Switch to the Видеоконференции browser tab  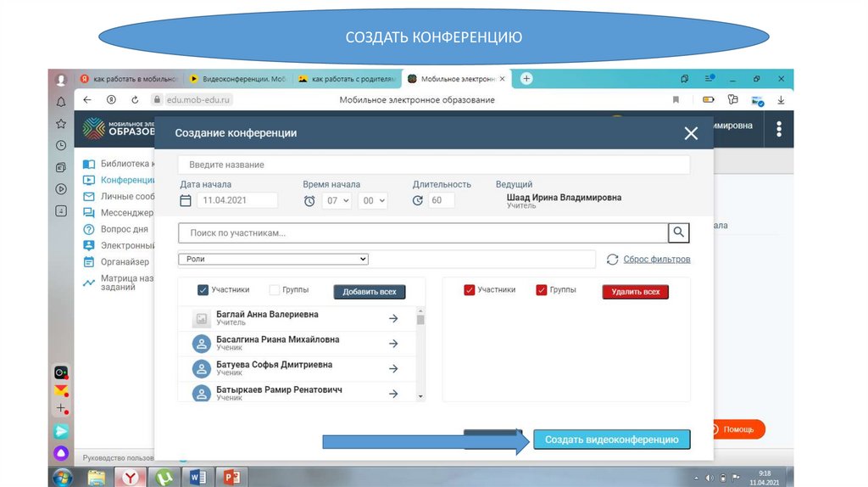[x=237, y=79]
